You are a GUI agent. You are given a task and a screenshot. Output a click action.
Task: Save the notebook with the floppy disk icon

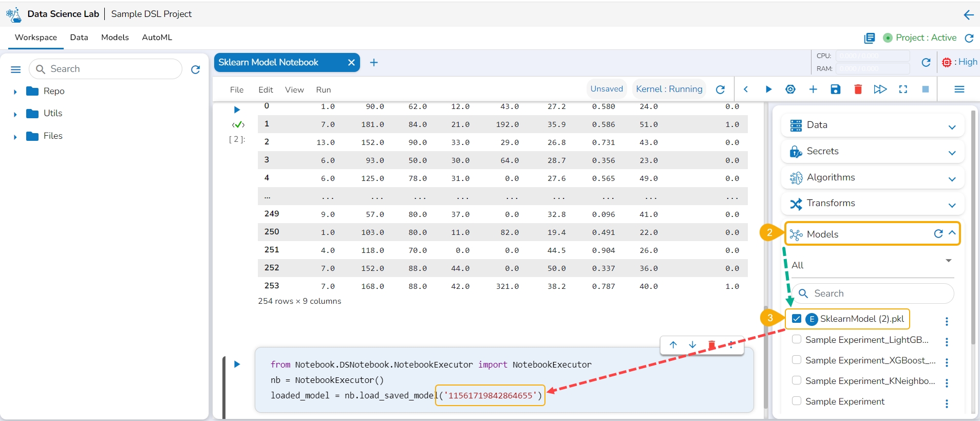click(835, 89)
